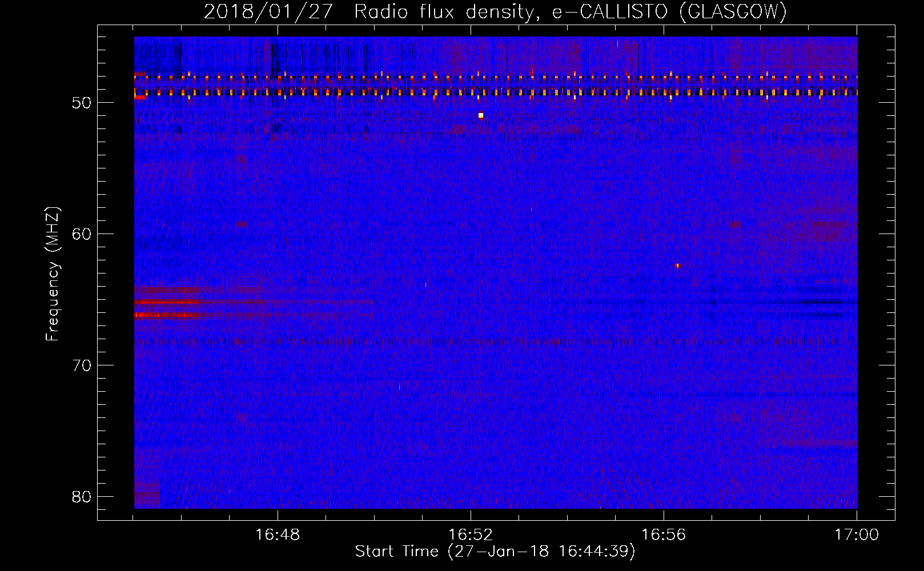Click the 60 MHz frequency tick label
The width and height of the screenshot is (924, 571).
(82, 234)
